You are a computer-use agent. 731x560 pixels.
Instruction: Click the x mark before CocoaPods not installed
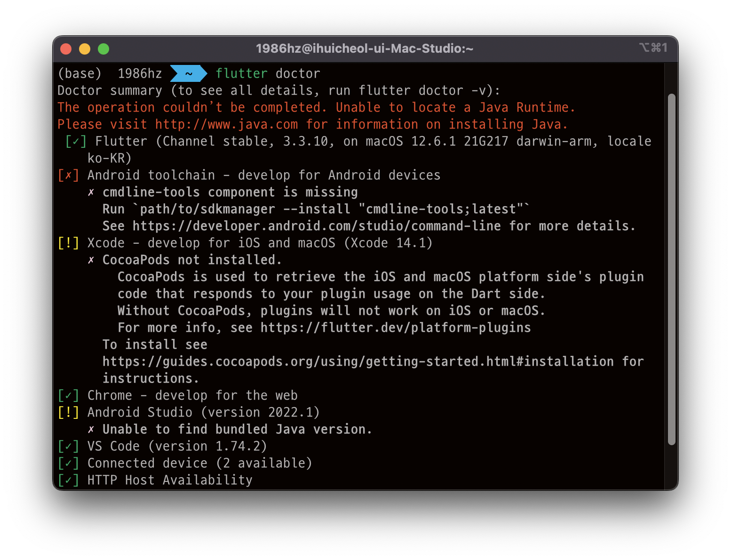[x=91, y=260]
